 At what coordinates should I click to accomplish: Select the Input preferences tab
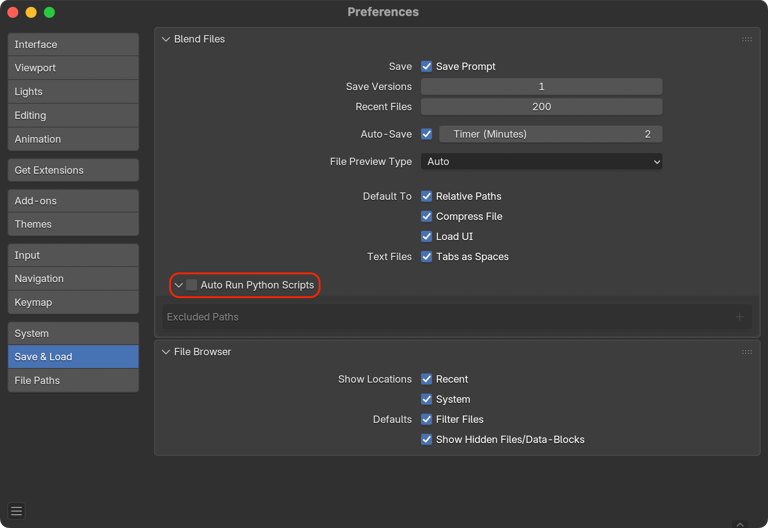point(73,255)
